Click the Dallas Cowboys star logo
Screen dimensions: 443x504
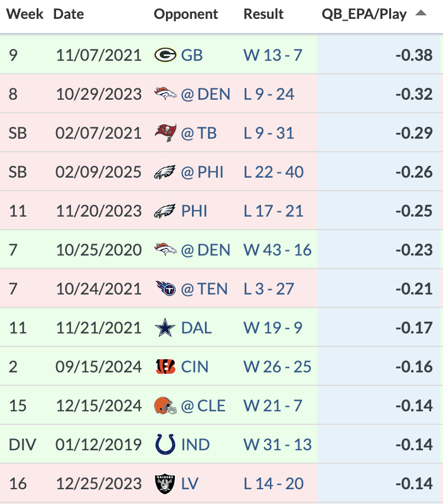tap(165, 328)
